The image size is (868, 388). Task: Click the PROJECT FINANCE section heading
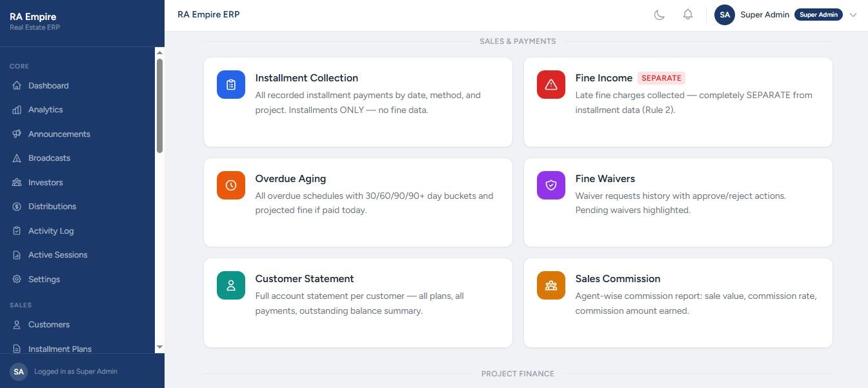tap(518, 374)
